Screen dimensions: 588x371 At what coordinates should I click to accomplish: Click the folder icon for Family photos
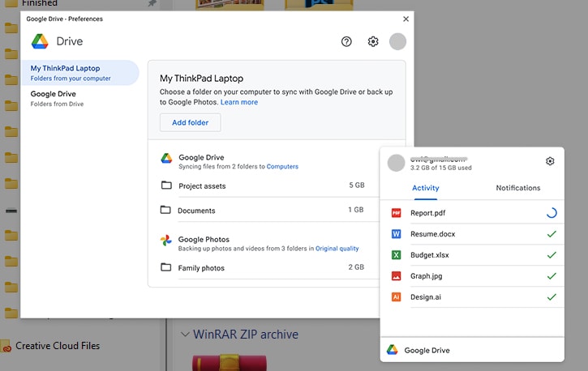pyautogui.click(x=165, y=267)
